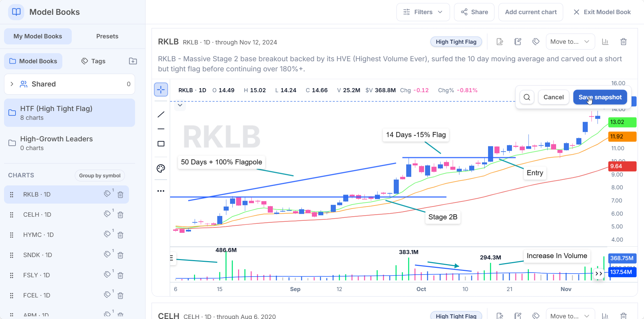
Task: Create a new folder with the add-folder icon
Action: (133, 61)
